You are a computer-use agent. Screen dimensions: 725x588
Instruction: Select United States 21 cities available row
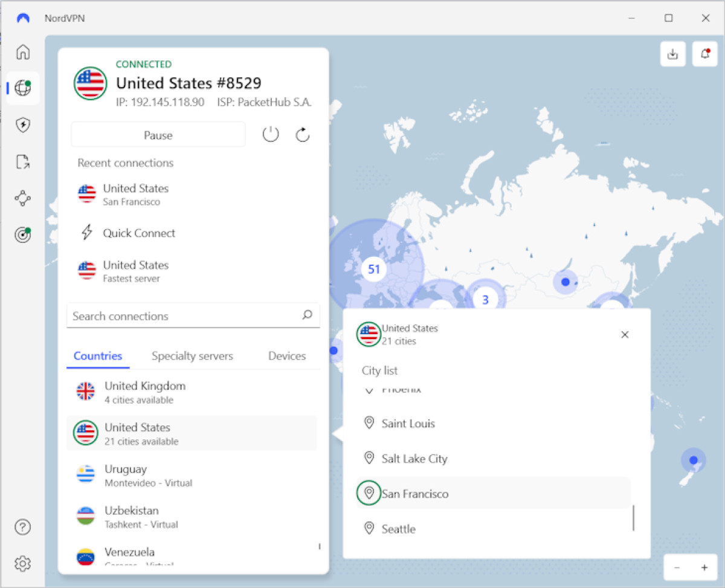click(x=192, y=433)
